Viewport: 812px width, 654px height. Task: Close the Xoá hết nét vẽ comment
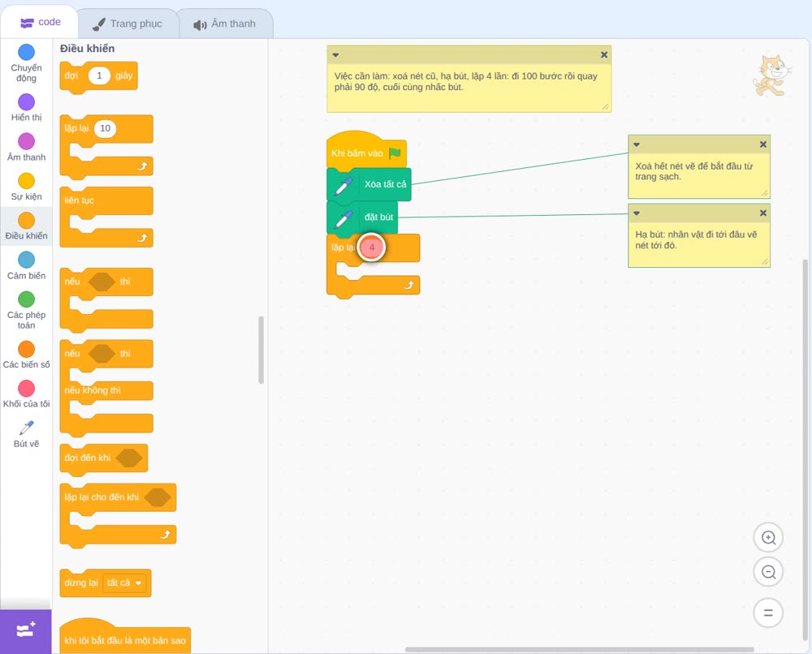762,145
